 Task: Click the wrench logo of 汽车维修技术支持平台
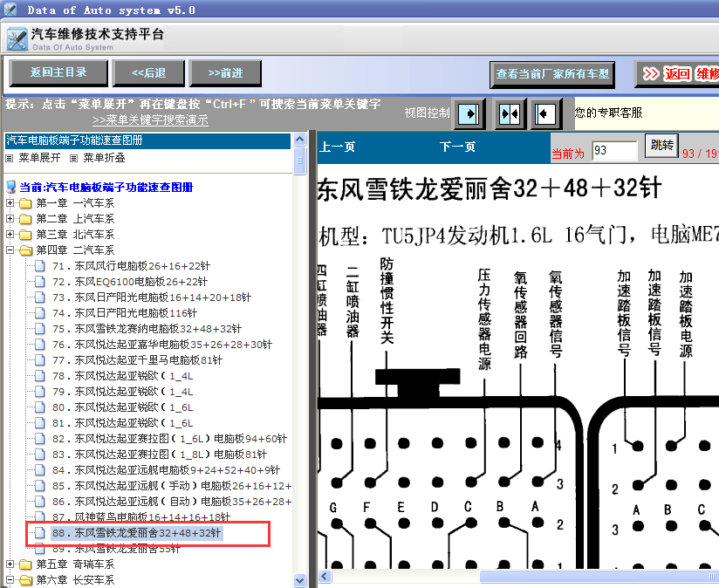click(x=17, y=40)
